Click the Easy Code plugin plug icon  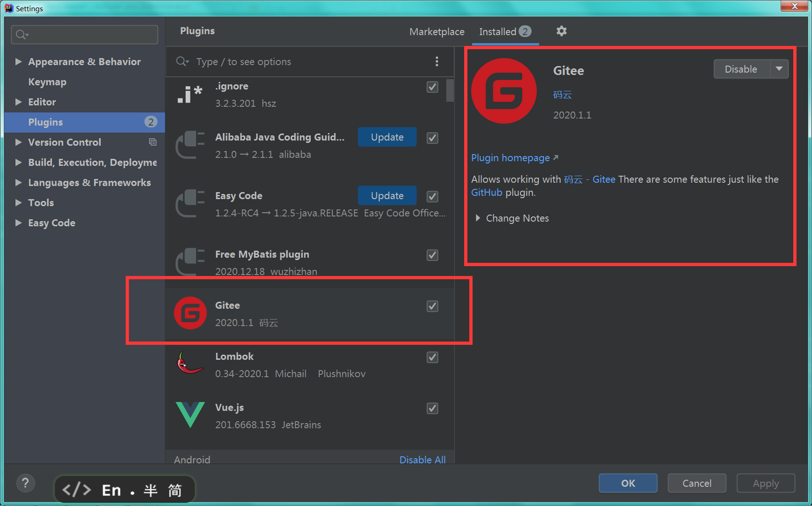[x=190, y=203]
